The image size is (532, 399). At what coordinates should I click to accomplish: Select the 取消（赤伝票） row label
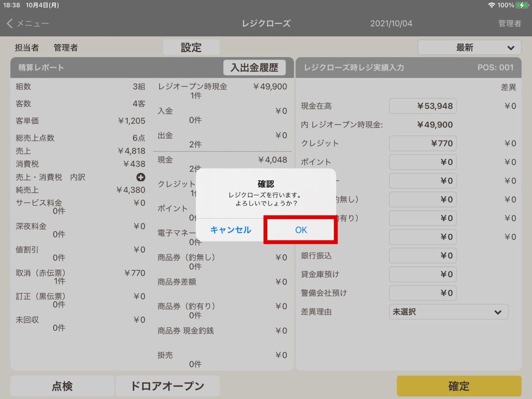(41, 273)
